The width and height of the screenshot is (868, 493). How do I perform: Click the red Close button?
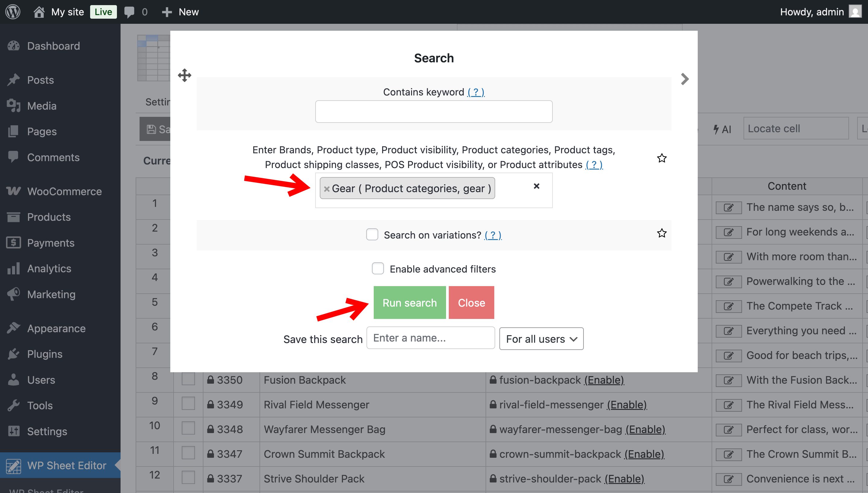(x=471, y=302)
